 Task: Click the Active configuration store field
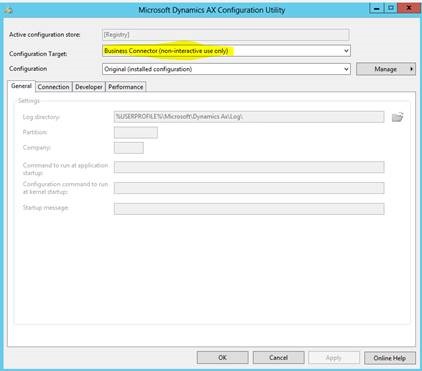click(226, 35)
